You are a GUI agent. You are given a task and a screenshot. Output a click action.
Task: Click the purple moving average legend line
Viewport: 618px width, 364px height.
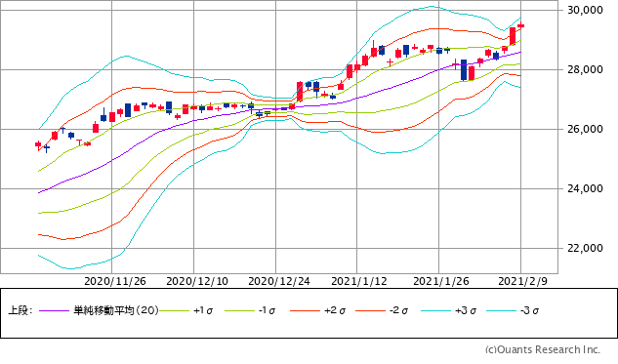[x=55, y=311]
